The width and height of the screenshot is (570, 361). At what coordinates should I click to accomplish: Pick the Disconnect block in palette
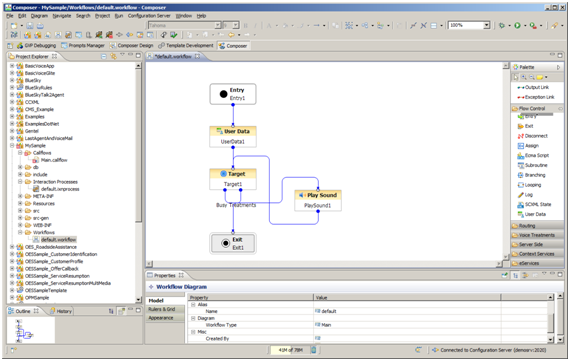click(x=533, y=136)
